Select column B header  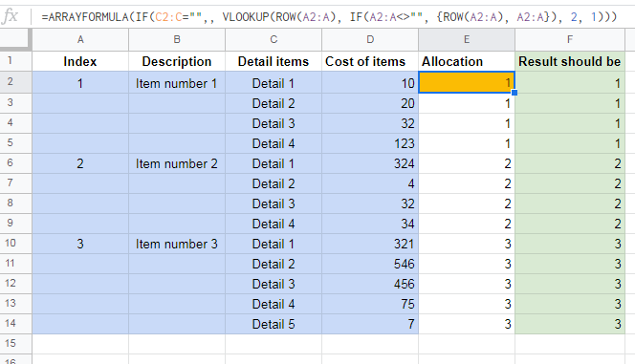tap(177, 39)
